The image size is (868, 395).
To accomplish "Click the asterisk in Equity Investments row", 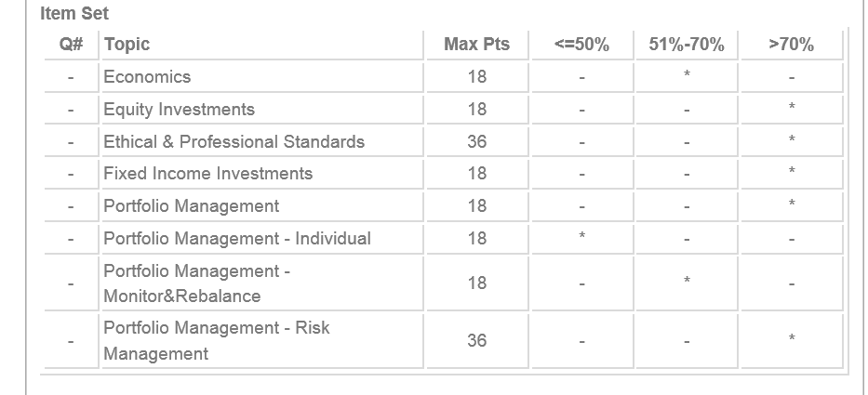I will [792, 109].
